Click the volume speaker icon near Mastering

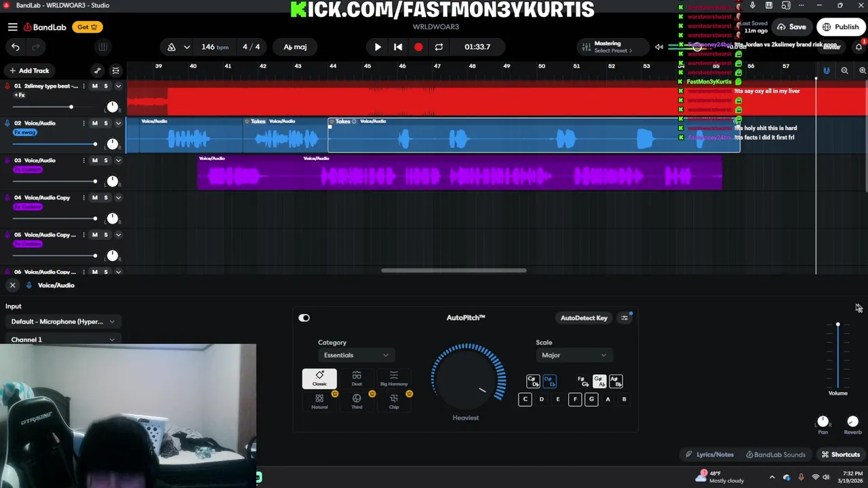point(658,47)
